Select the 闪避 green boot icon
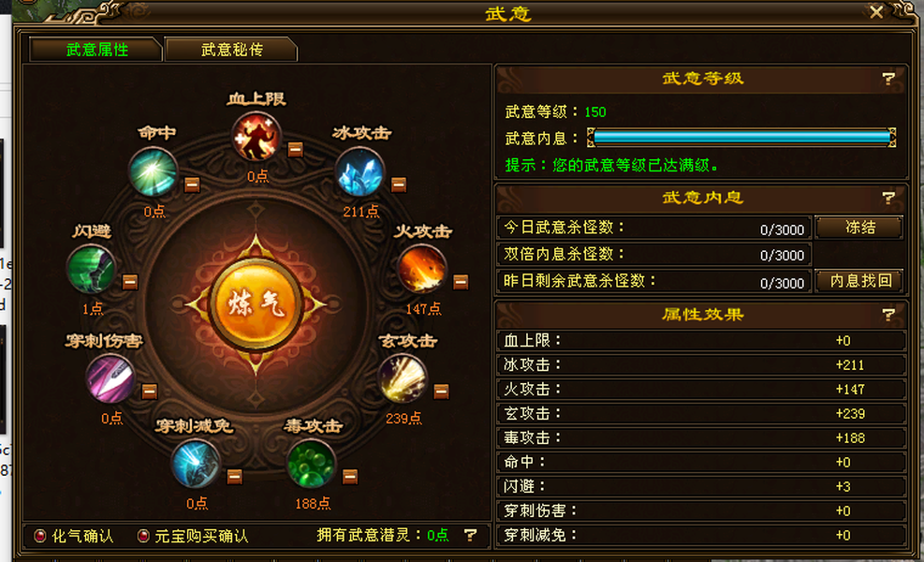The image size is (924, 562). click(x=91, y=270)
